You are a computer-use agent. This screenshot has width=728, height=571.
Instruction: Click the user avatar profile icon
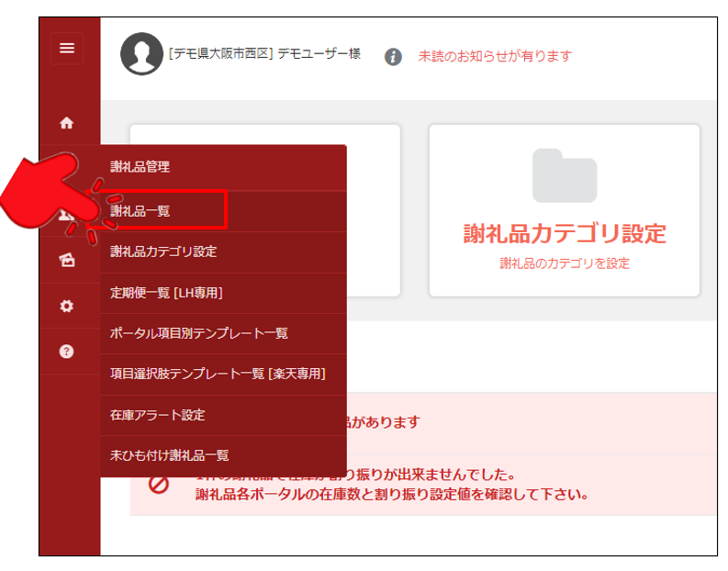(141, 55)
